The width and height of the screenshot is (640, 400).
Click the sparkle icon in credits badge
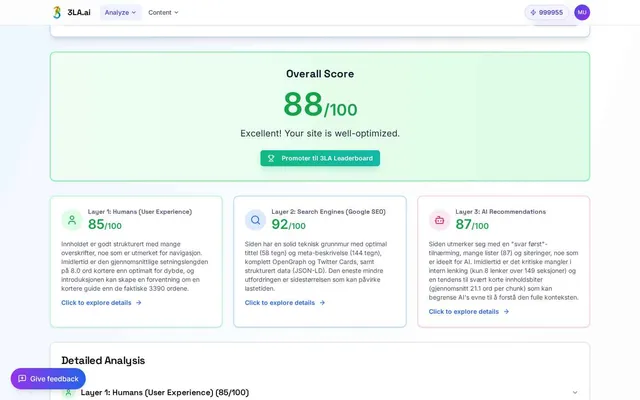point(533,12)
